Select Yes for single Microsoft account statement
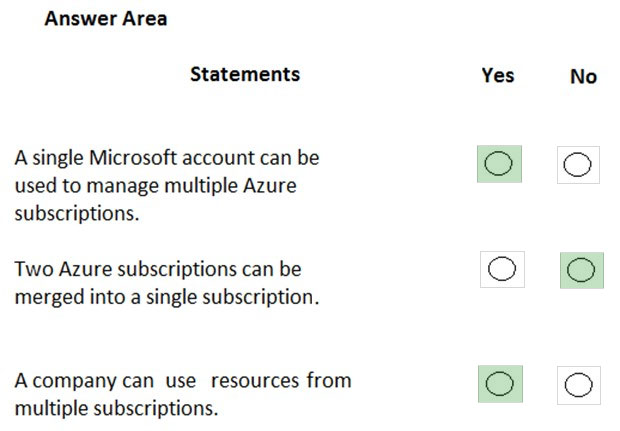 pos(499,163)
